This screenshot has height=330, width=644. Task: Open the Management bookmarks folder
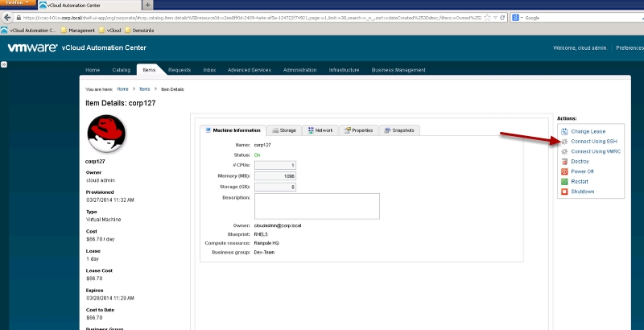77,31
